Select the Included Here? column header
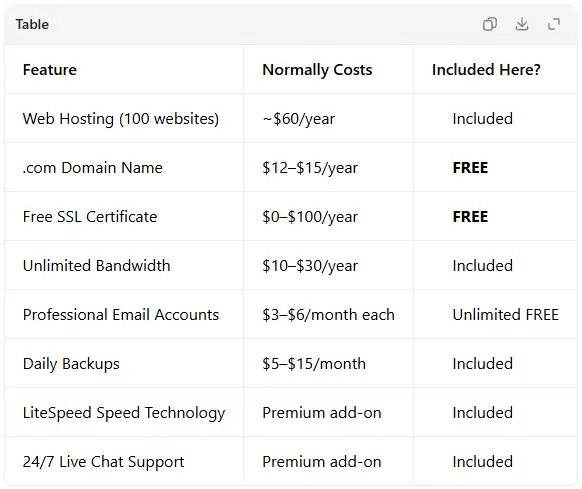Image resolution: width=582 pixels, height=489 pixels. (x=486, y=70)
